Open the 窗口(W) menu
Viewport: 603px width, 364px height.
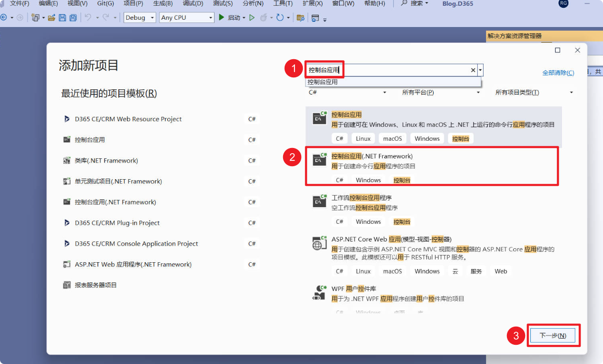(343, 4)
